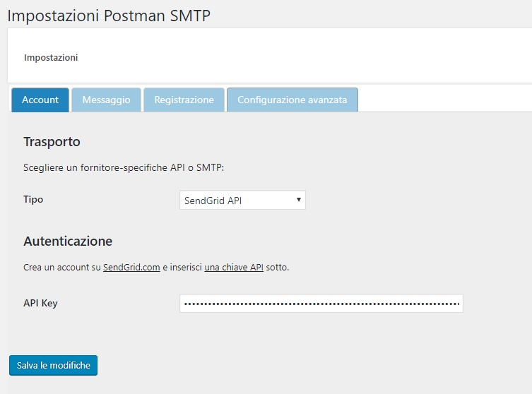The width and height of the screenshot is (532, 394).
Task: Click the API Key field label
Action: click(40, 303)
